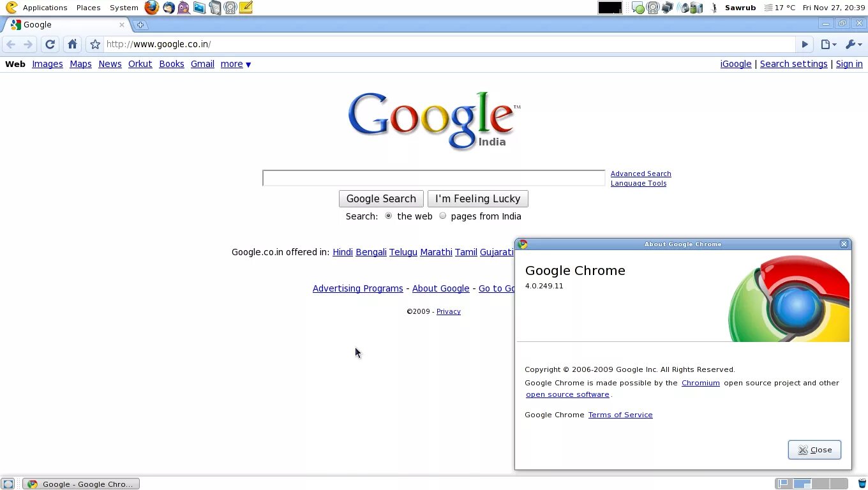Launch Thunderbird mail from the top panel
868x490 pixels.
[x=168, y=8]
